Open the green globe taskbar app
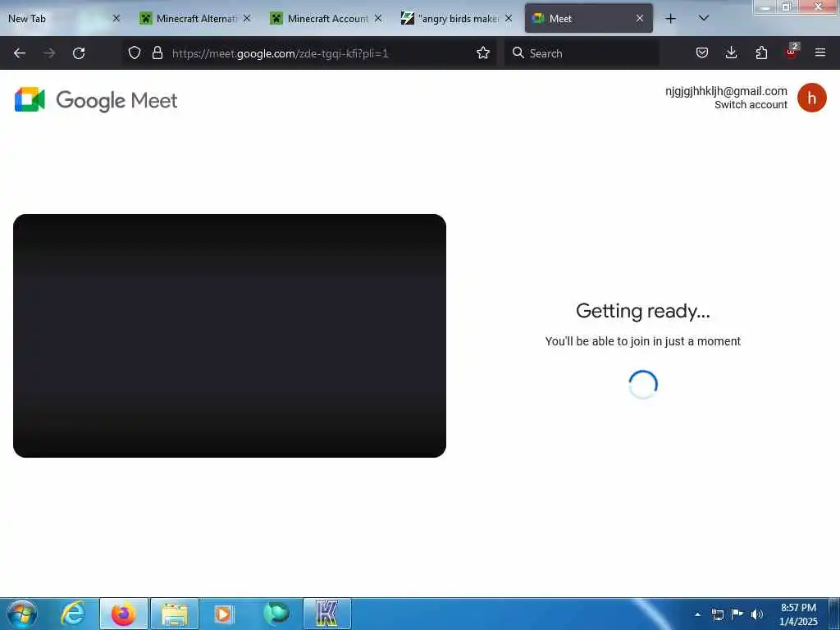Screen dimensions: 840x630 pos(276,614)
